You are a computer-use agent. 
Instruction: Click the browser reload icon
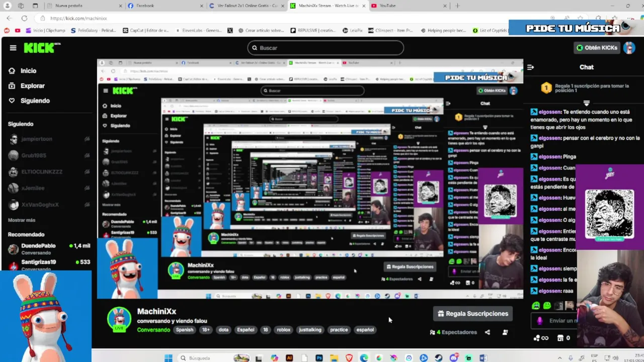point(24,18)
